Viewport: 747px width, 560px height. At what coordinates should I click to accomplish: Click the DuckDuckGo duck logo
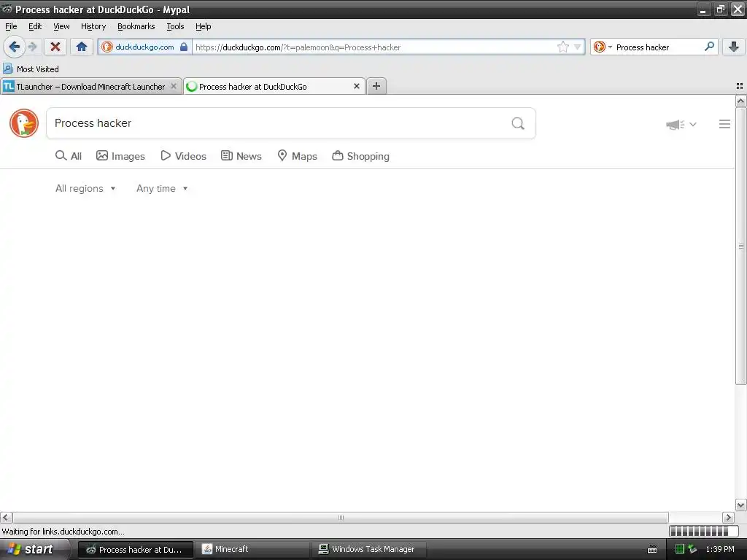tap(24, 123)
